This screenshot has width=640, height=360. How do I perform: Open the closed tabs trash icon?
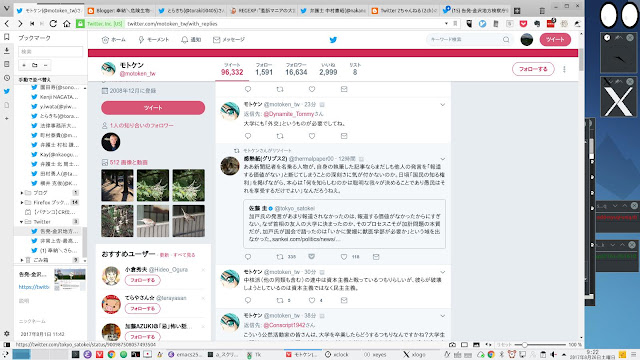pyautogui.click(x=542, y=11)
